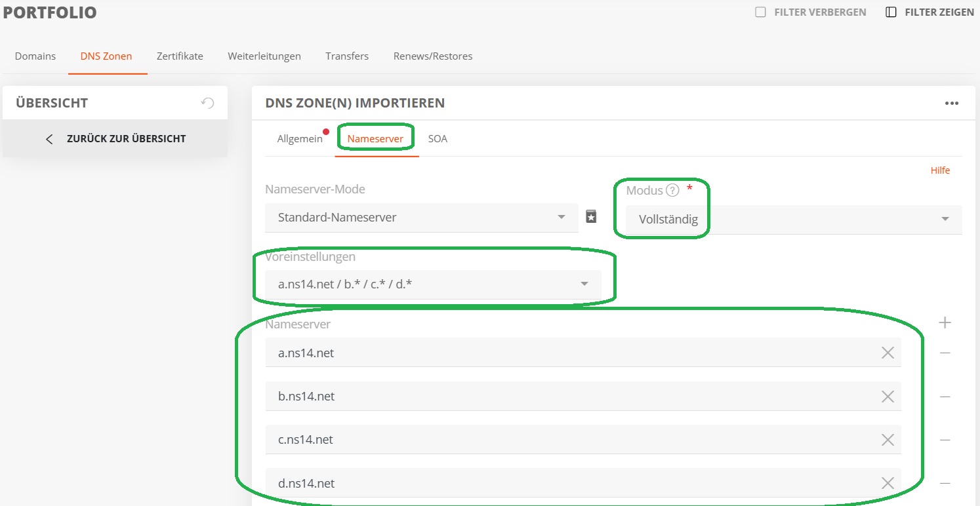The width and height of the screenshot is (980, 506).
Task: Toggle Filter zeigen panel icon
Action: (x=891, y=12)
